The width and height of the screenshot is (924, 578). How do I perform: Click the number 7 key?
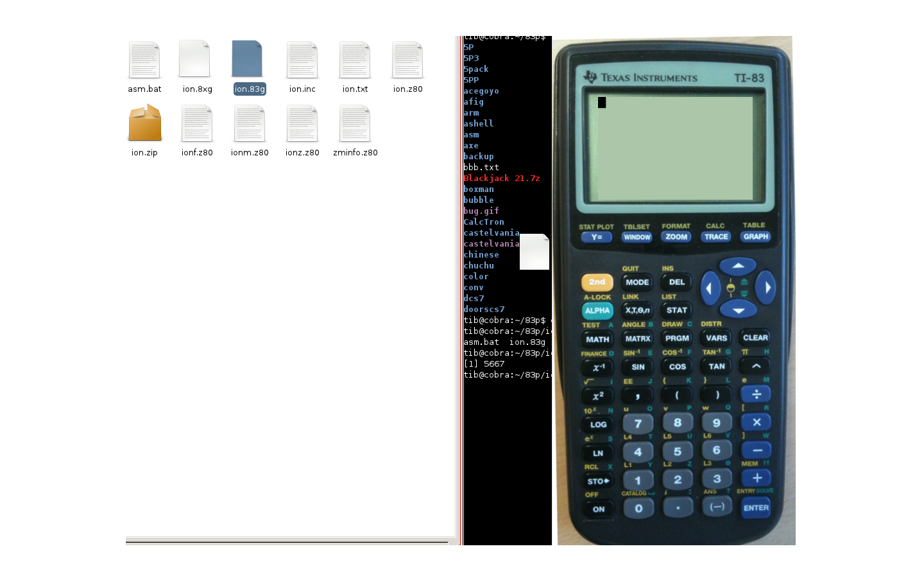(x=638, y=423)
